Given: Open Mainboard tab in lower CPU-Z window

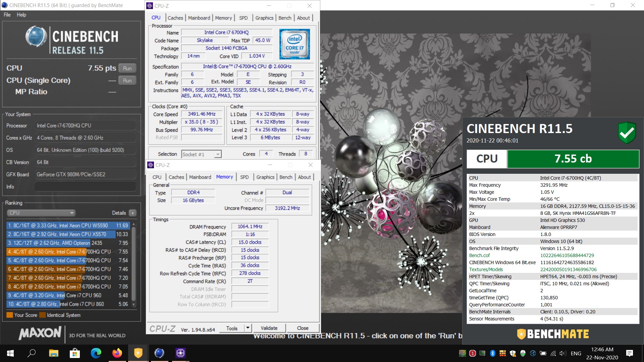Looking at the screenshot, I should point(200,177).
